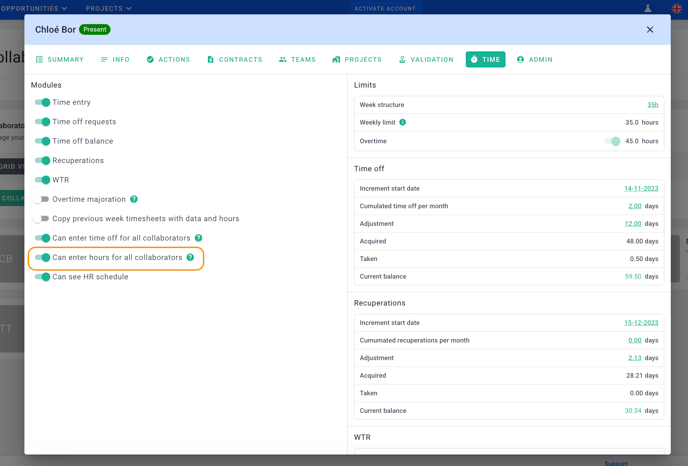Click the user account icon in top bar

648,8
